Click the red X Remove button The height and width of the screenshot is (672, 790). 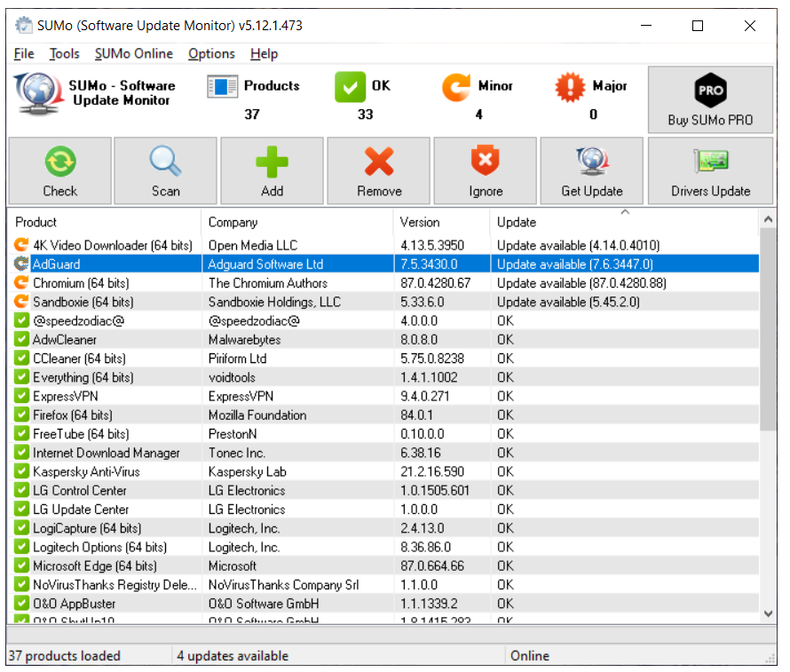[x=379, y=170]
